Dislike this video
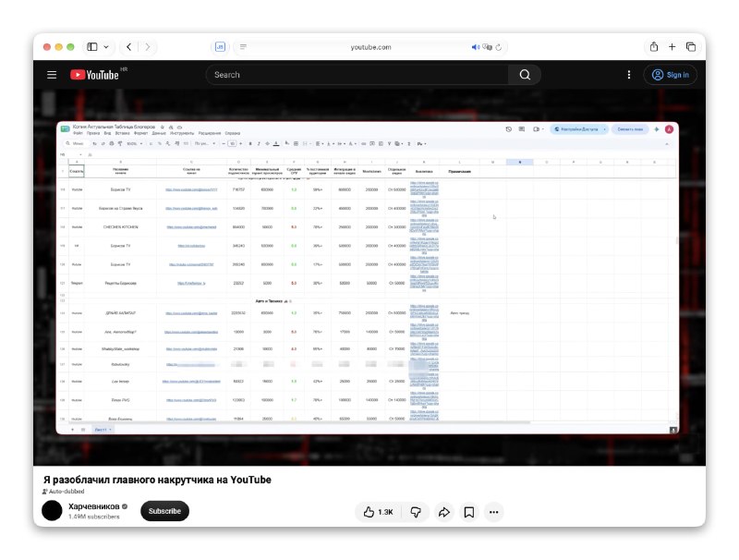This screenshot has height=560, width=739. pyautogui.click(x=416, y=512)
